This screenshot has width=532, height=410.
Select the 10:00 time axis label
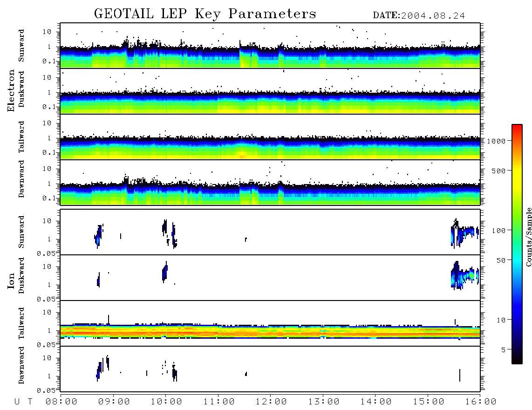pos(166,402)
